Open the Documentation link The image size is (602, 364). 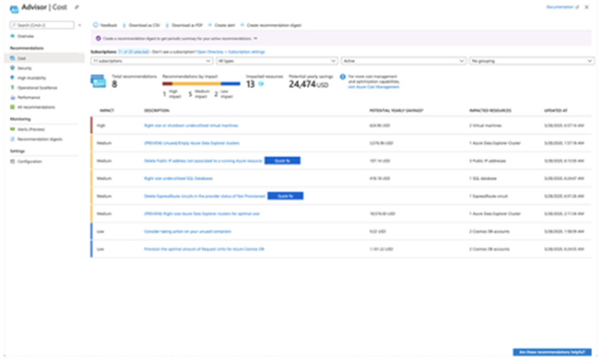pos(560,7)
